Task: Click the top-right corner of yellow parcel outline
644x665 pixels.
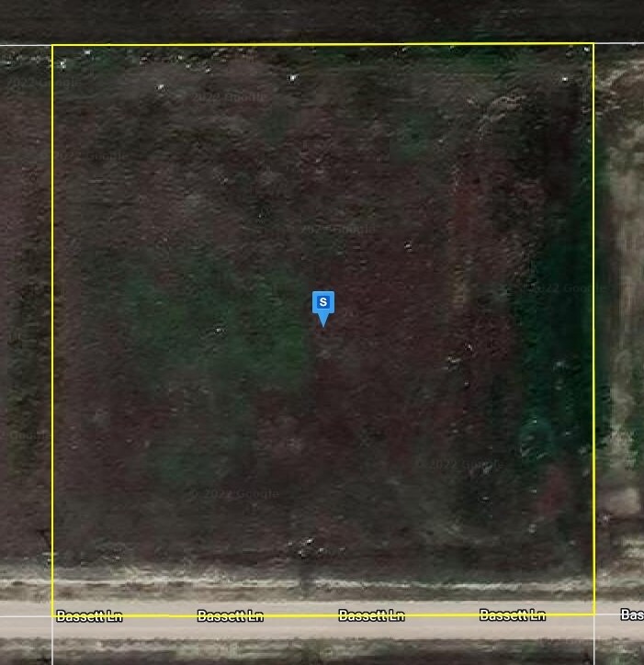Action: tap(593, 45)
